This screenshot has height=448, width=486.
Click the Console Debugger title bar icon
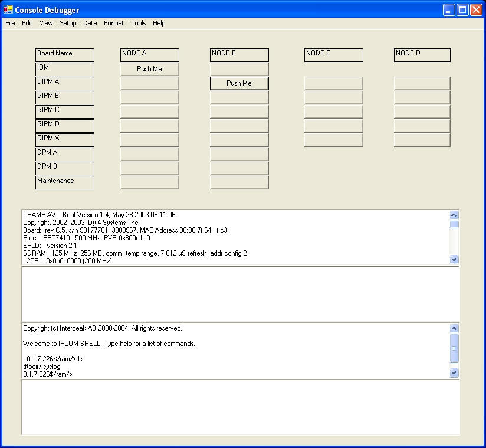(x=8, y=9)
